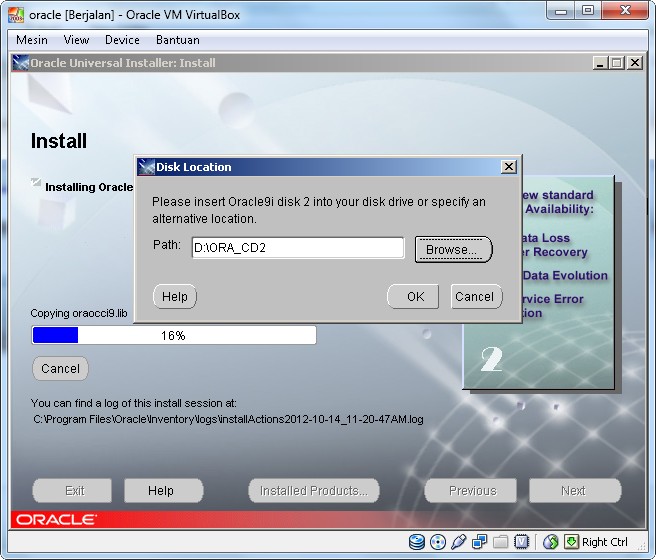Click the 'Path:' label
This screenshot has width=656, height=560.
(x=167, y=245)
